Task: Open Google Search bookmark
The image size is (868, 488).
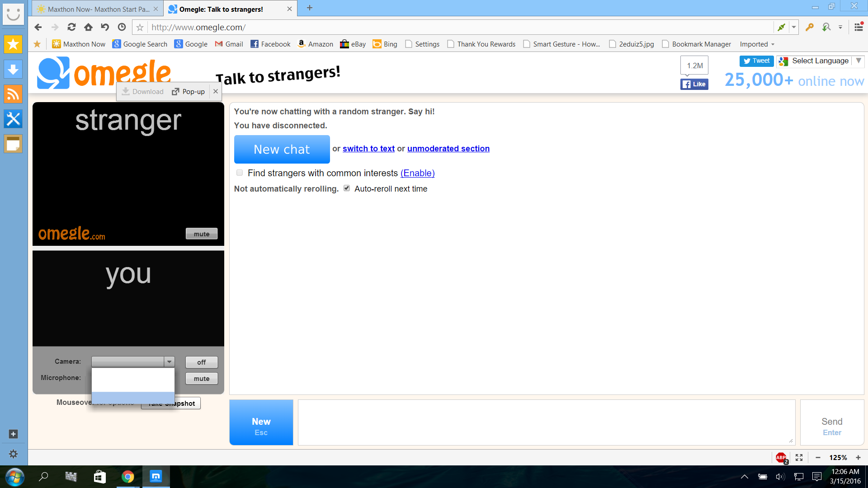Action: [140, 44]
